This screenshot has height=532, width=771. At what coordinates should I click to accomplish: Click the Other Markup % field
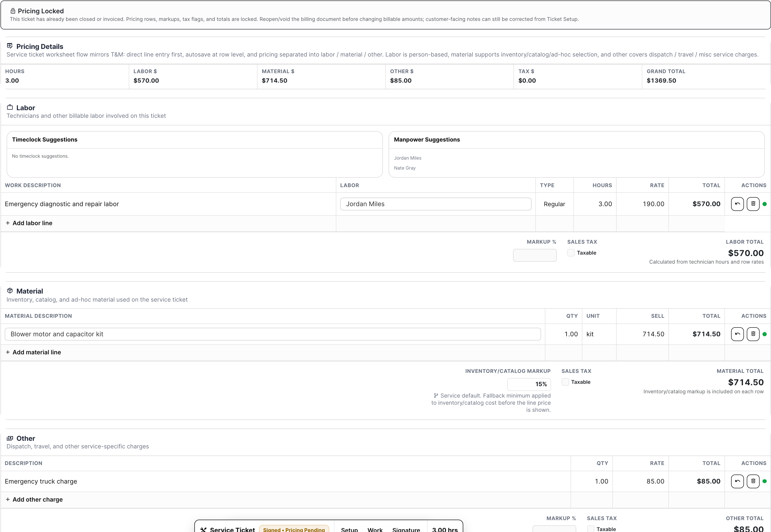pyautogui.click(x=554, y=529)
